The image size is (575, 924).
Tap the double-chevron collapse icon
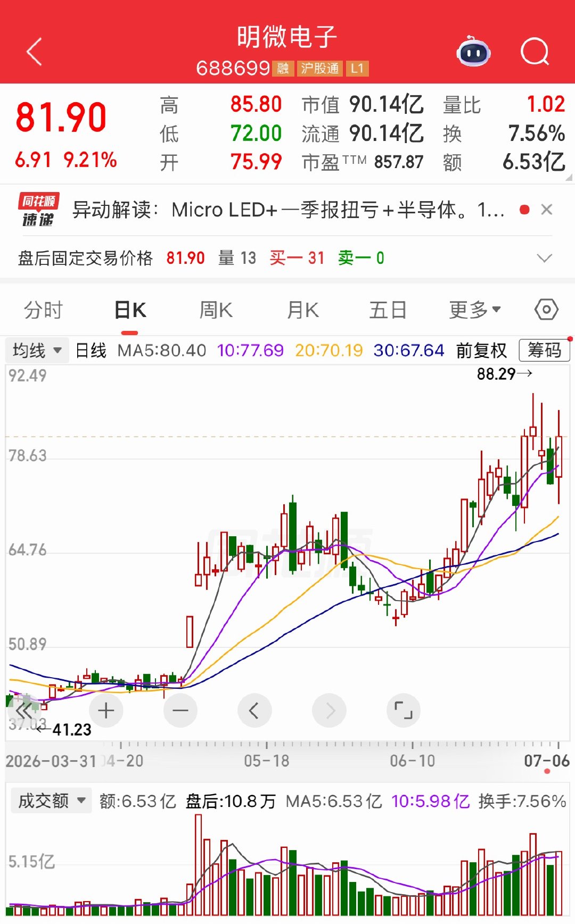click(24, 711)
